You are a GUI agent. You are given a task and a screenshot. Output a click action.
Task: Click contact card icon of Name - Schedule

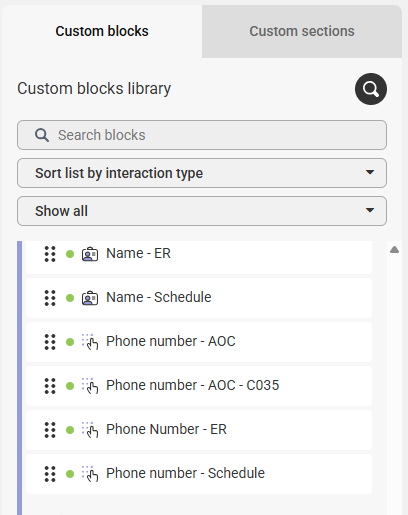[x=90, y=298]
